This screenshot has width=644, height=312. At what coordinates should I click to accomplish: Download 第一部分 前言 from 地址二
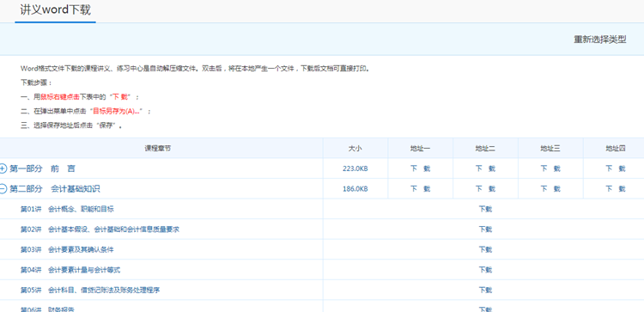[485, 168]
